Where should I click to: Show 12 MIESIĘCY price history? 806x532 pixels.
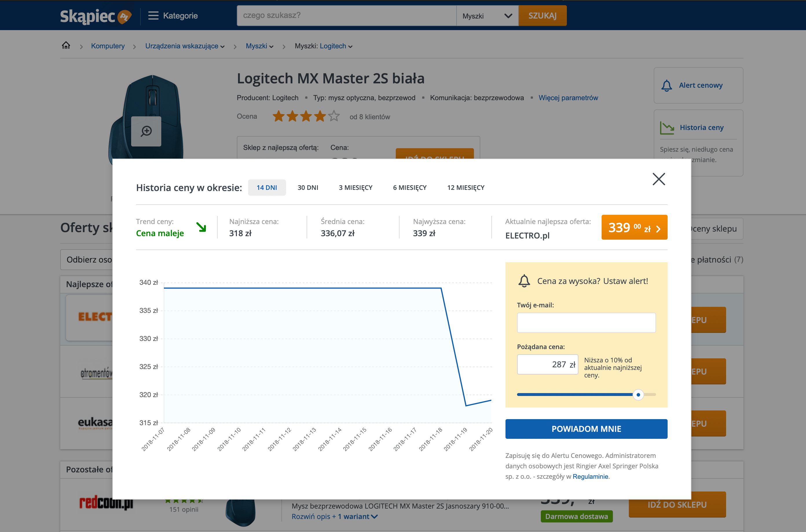pos(466,187)
